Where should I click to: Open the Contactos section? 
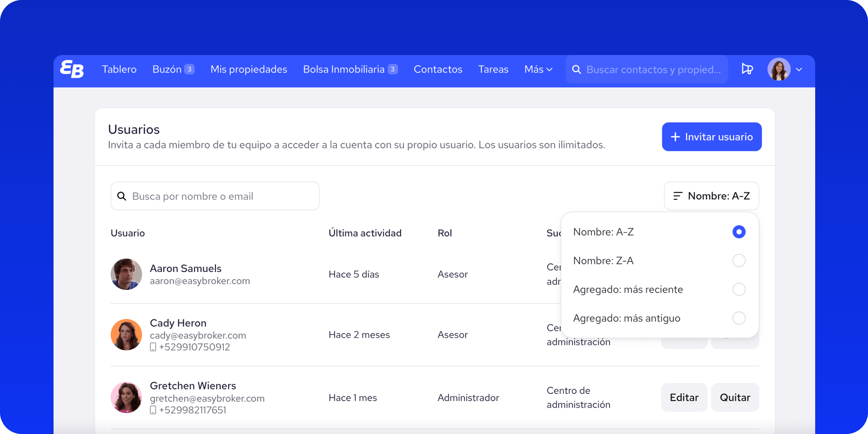click(438, 69)
